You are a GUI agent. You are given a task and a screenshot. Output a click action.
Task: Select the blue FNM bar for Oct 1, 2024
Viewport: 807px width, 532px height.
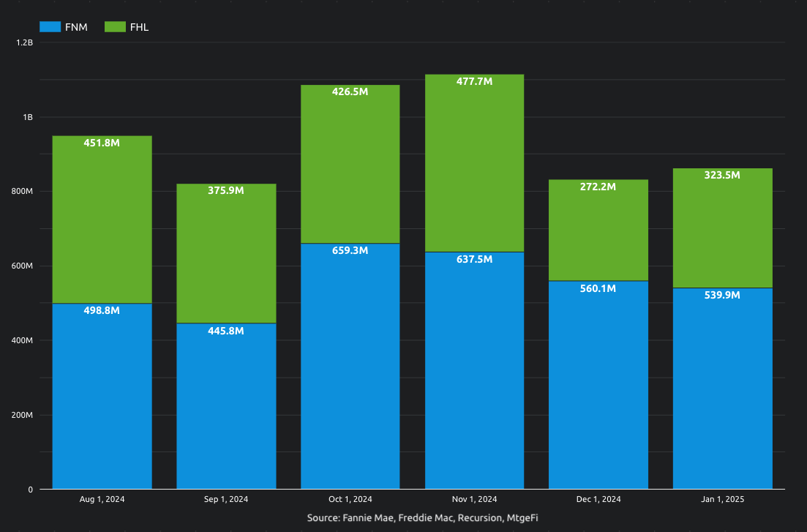click(350, 366)
